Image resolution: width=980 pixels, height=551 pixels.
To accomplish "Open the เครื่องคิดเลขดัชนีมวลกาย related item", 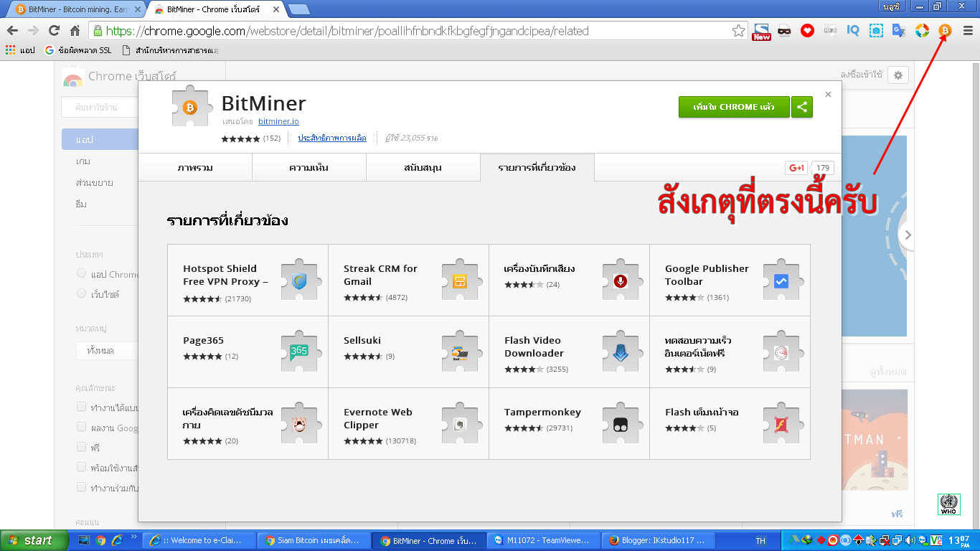I will coord(248,424).
